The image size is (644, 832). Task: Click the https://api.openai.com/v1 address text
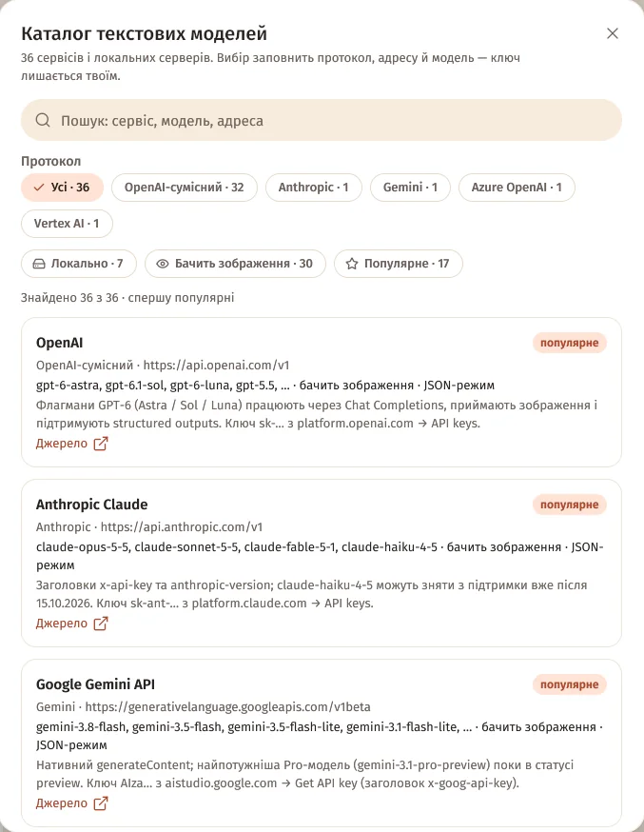click(216, 365)
